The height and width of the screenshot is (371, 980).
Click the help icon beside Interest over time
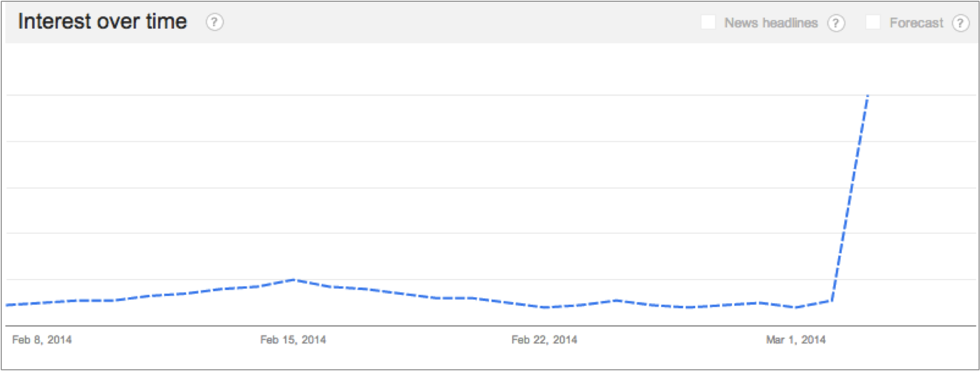(x=215, y=22)
